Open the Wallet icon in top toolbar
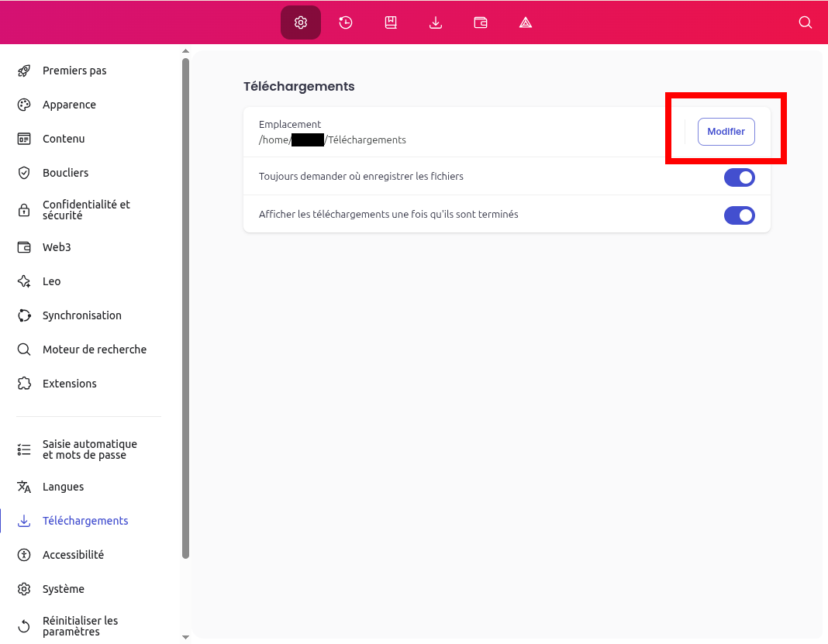Screen dimensions: 828x644 point(481,22)
